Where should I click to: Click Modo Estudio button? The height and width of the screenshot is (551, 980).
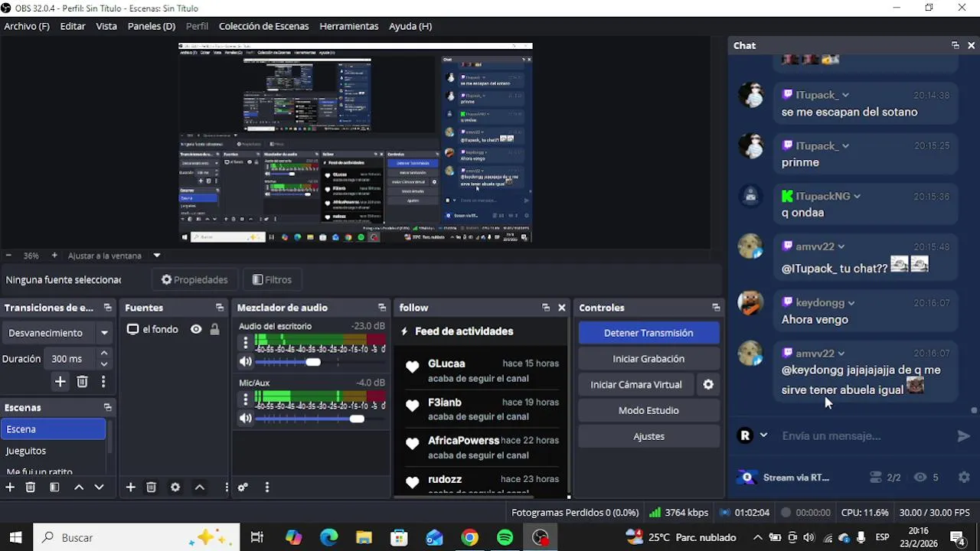[x=648, y=411]
